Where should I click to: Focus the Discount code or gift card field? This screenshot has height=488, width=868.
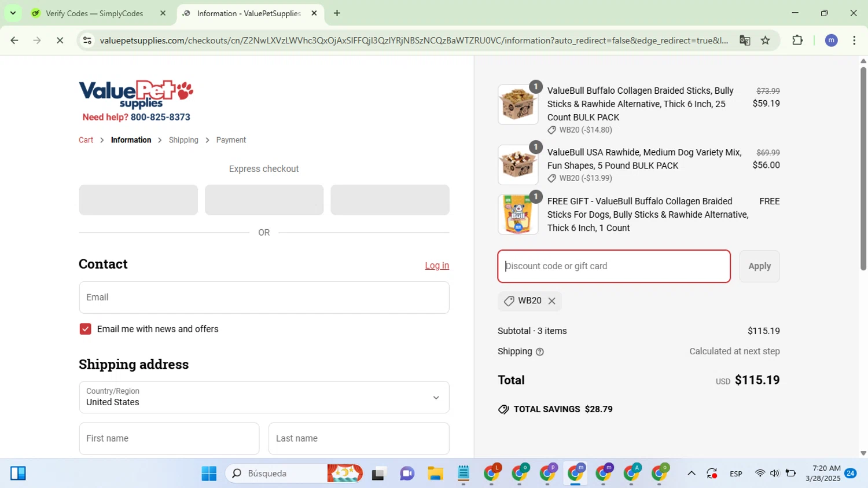click(x=614, y=266)
